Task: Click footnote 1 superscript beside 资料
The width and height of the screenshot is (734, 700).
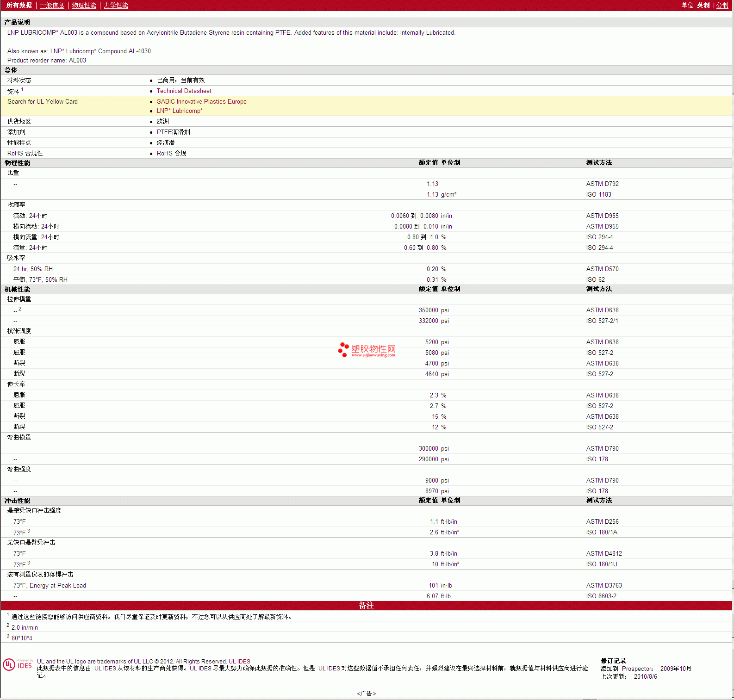Action: 22,90
